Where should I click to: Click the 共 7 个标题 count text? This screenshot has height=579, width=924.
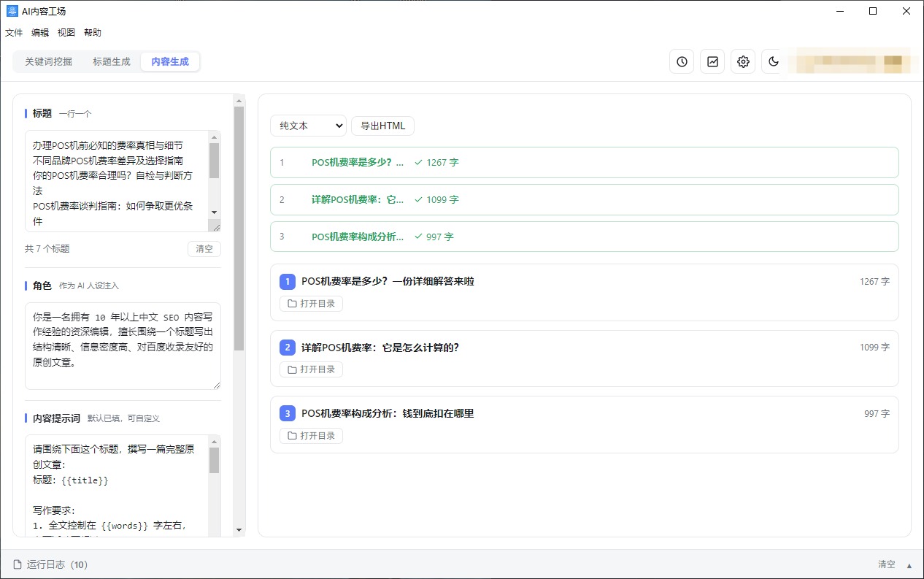[47, 249]
